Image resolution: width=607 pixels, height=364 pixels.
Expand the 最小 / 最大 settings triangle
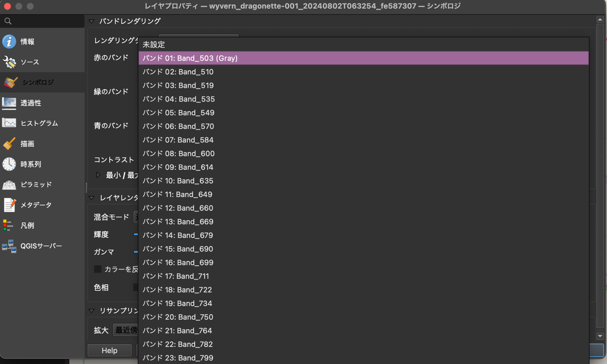click(x=98, y=175)
